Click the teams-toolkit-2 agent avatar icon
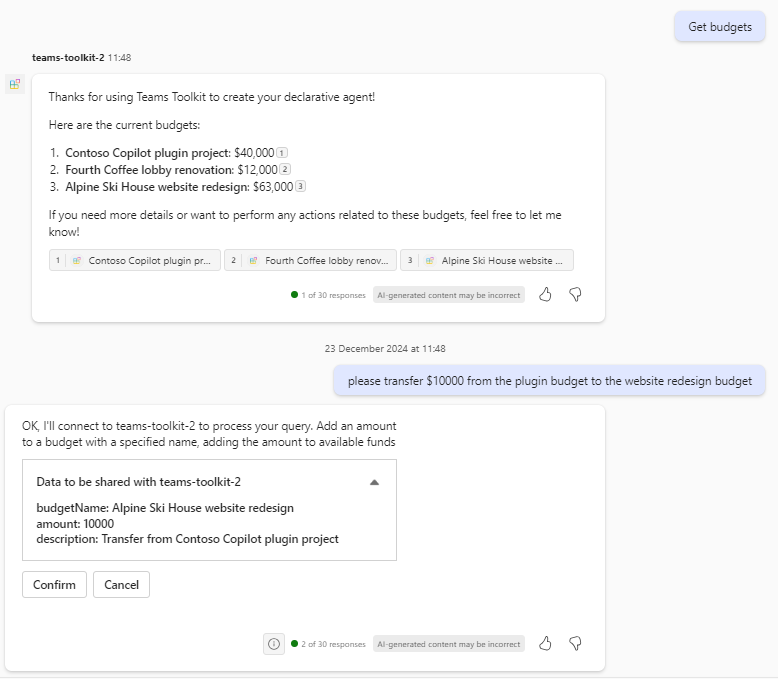Screen dimensions: 778x679 point(15,84)
